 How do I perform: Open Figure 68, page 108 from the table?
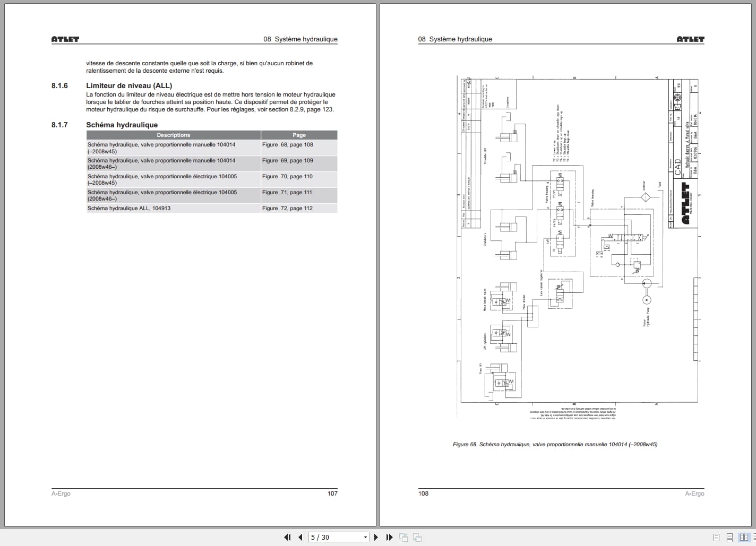287,144
